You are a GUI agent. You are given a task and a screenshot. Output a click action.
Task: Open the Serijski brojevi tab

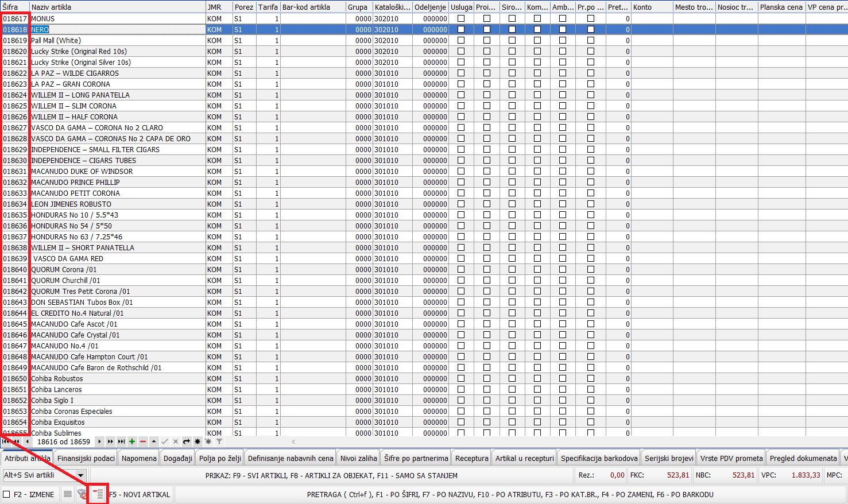pyautogui.click(x=669, y=458)
